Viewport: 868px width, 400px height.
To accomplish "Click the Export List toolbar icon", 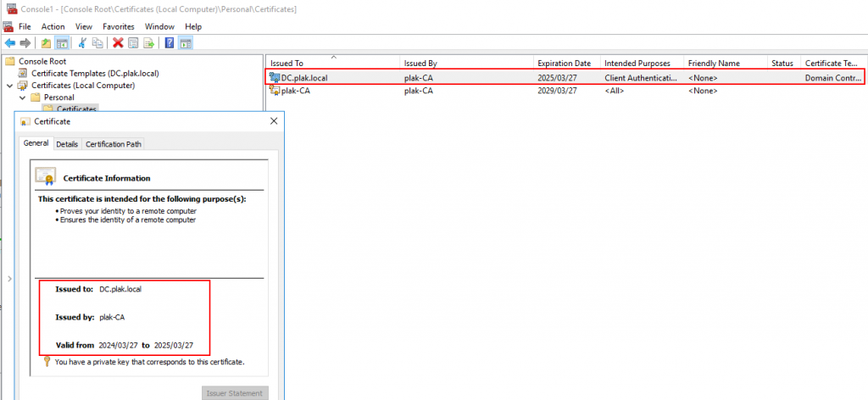I will [x=149, y=42].
